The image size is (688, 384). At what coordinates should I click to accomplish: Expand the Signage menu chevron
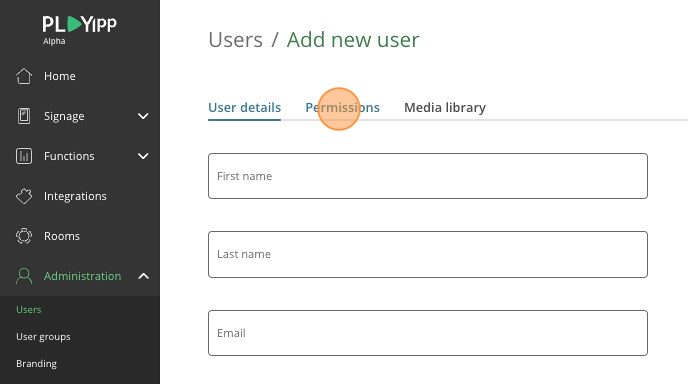[x=143, y=116]
